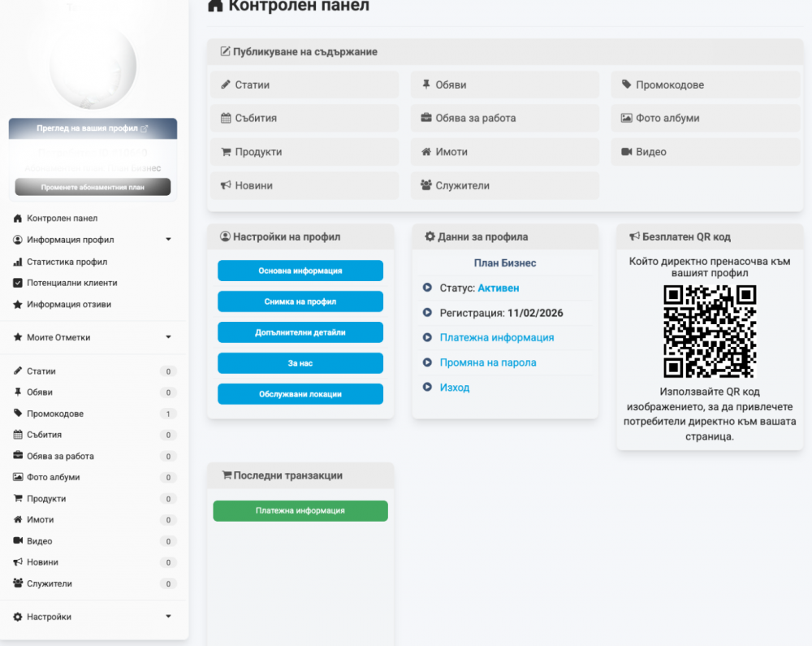Screen dimensions: 812x646
Task: Click the briefcase icon on Обява за работа tile
Action: pyautogui.click(x=426, y=118)
